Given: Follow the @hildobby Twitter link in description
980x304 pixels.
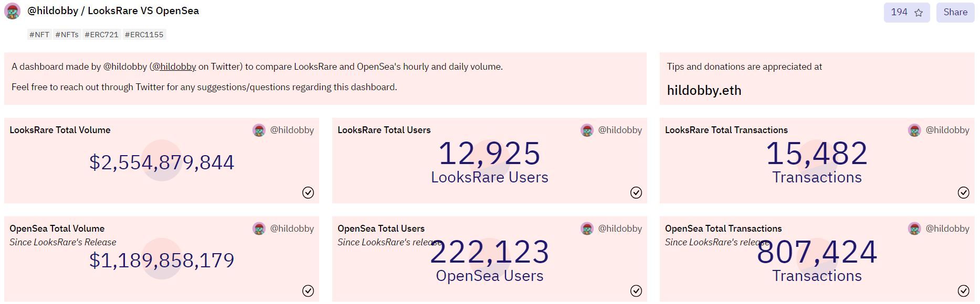Looking at the screenshot, I should point(174,67).
